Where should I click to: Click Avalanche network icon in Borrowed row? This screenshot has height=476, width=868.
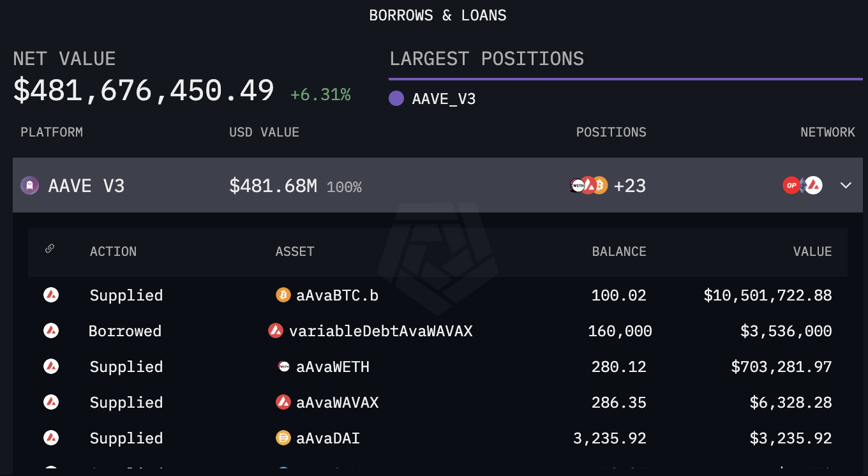pyautogui.click(x=51, y=331)
